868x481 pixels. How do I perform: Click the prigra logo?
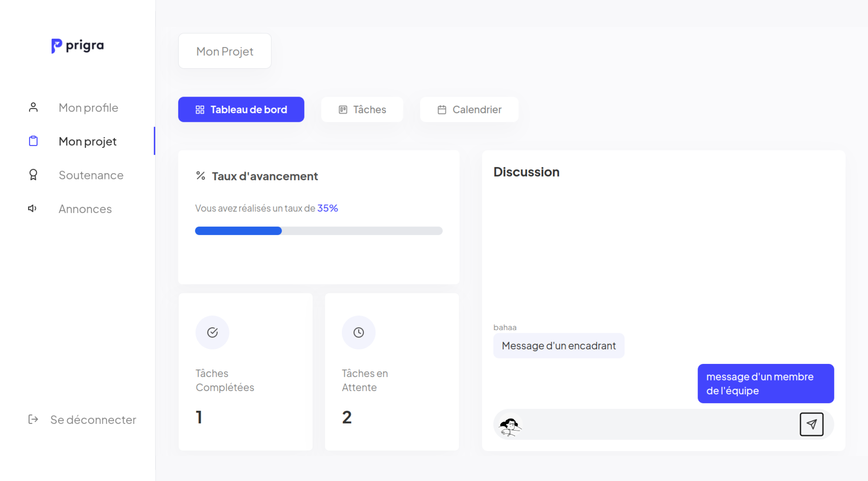point(78,46)
